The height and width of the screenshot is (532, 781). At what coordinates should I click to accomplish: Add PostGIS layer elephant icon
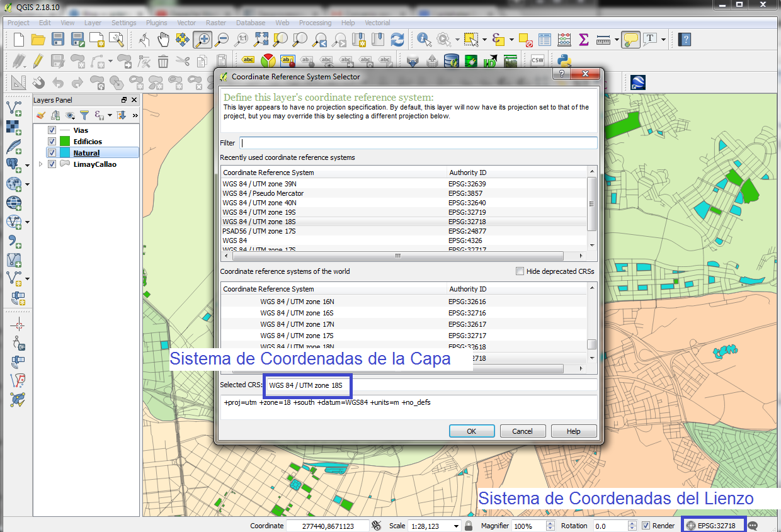tap(13, 165)
